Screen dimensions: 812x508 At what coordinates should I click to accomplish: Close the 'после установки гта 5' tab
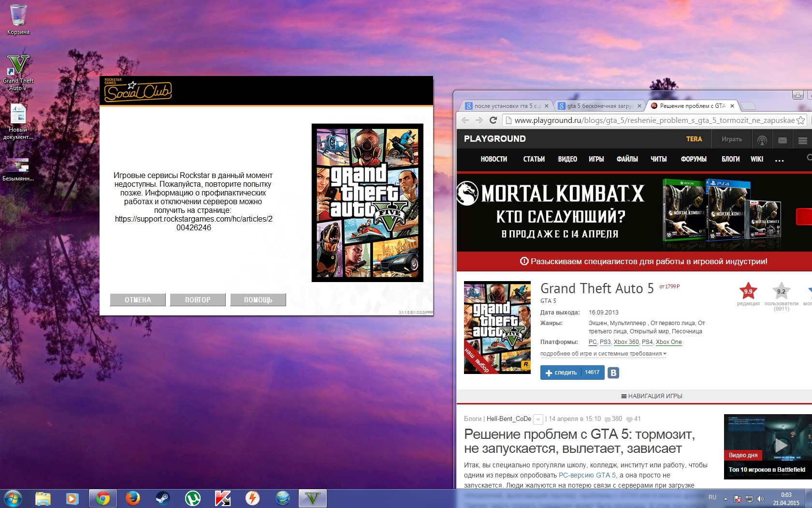(547, 106)
